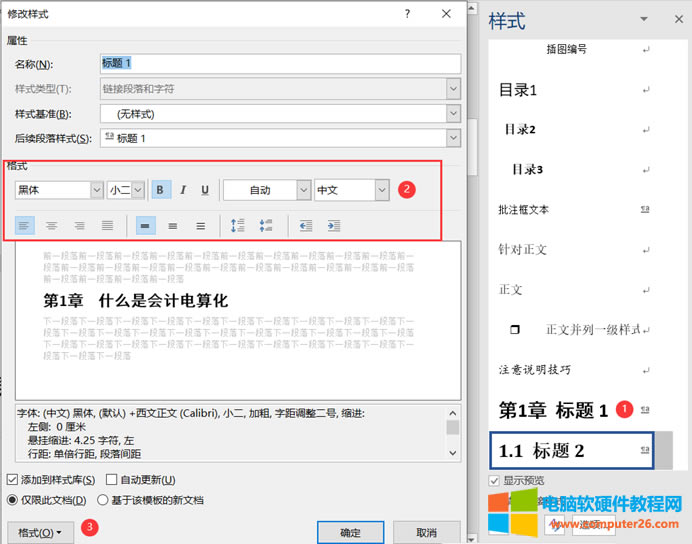Select 基于该模板的新文档 radio option
692x544 pixels.
point(103,500)
